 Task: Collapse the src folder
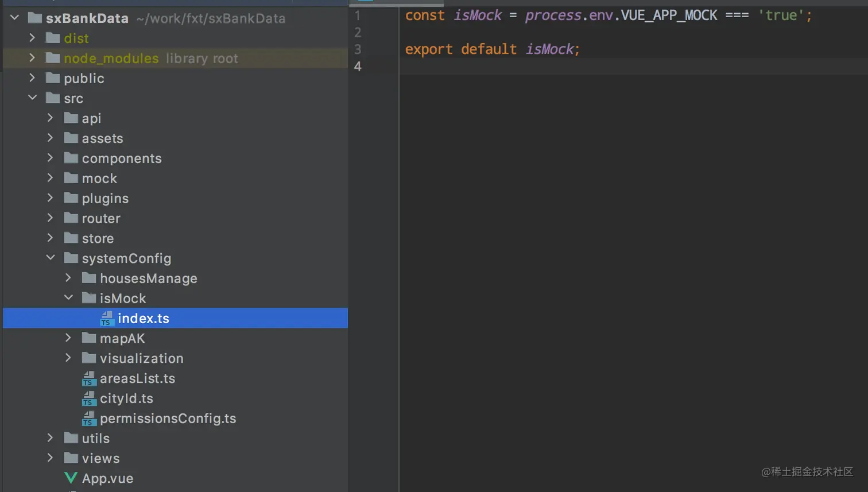pyautogui.click(x=32, y=98)
